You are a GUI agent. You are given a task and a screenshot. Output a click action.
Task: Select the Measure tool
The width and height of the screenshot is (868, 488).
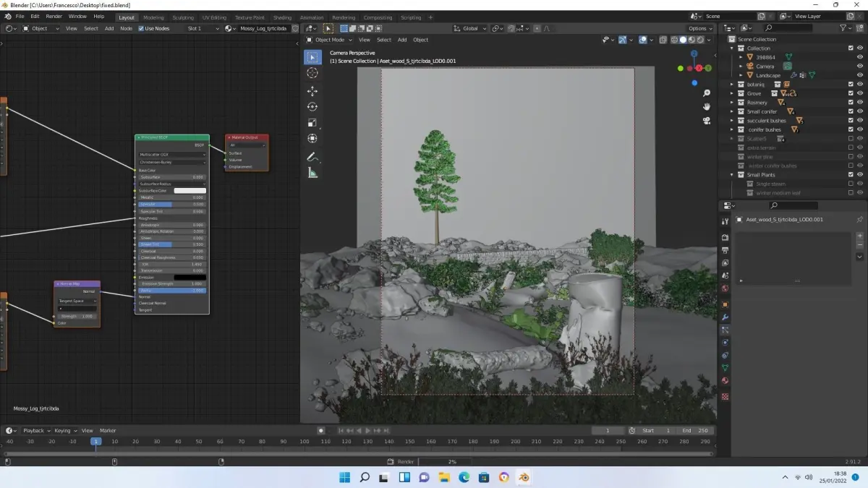pyautogui.click(x=312, y=173)
